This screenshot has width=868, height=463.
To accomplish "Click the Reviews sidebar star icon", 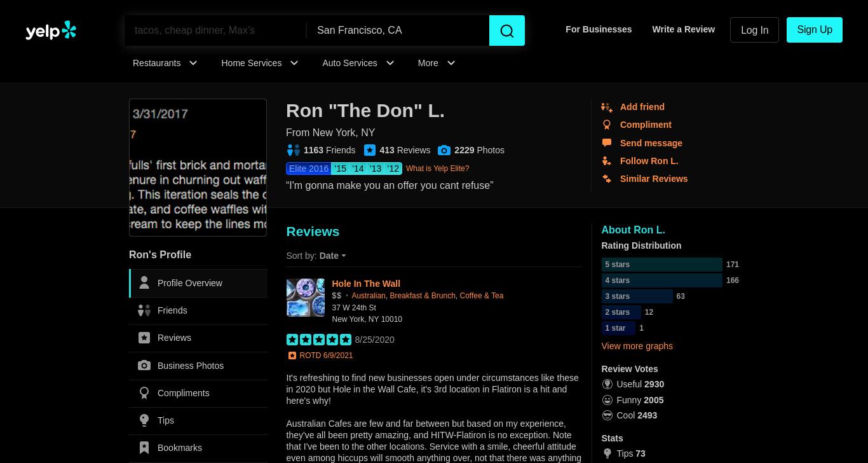I will pyautogui.click(x=144, y=338).
